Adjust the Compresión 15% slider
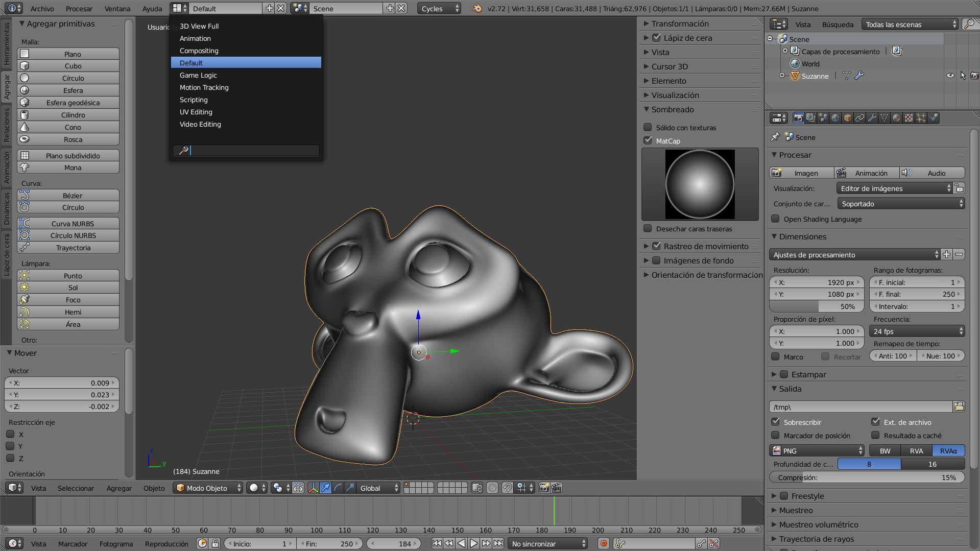The image size is (980, 551). pos(867,477)
